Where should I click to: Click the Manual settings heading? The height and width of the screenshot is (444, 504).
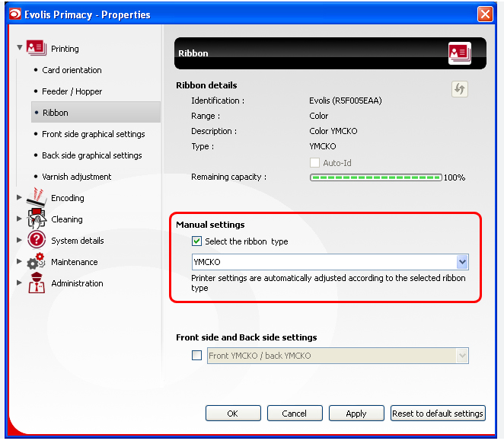[x=210, y=225]
